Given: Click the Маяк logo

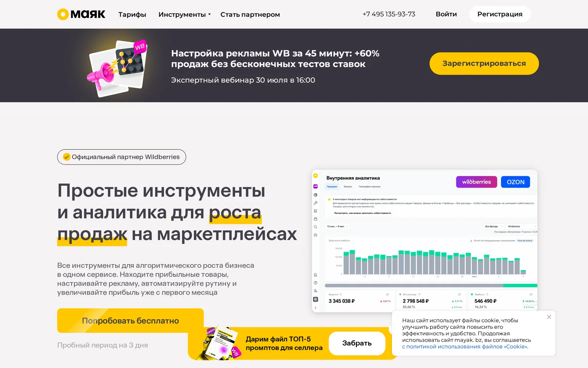Looking at the screenshot, I should tap(81, 14).
